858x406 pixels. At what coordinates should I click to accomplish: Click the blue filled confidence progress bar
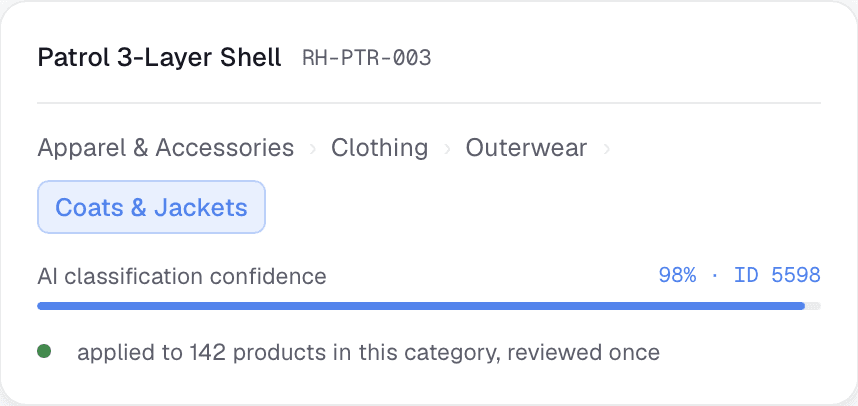click(421, 306)
